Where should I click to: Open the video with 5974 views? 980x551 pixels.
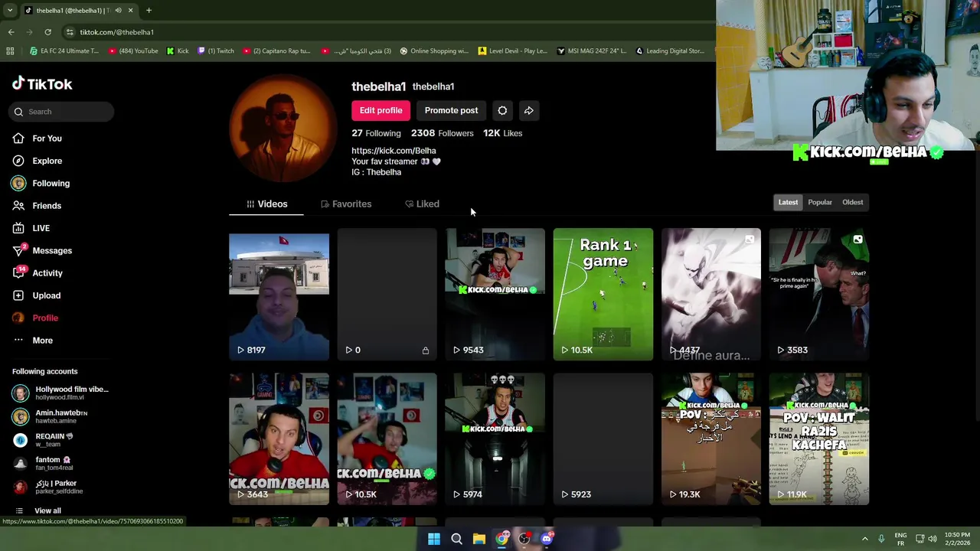click(x=495, y=439)
